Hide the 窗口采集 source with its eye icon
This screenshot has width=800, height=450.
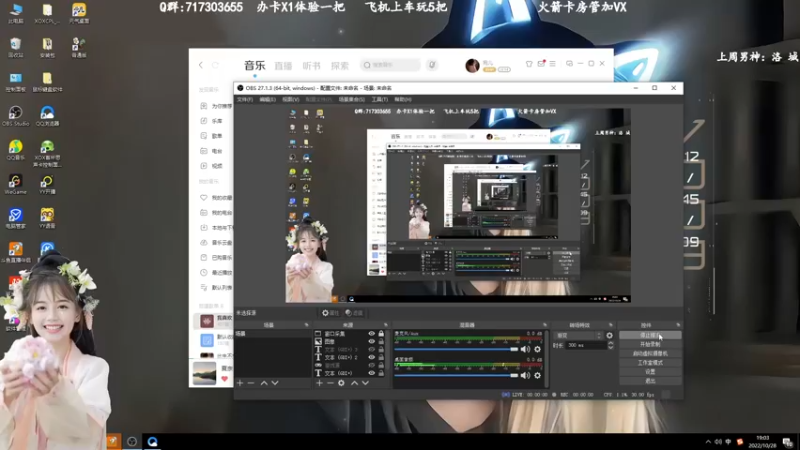pyautogui.click(x=371, y=334)
